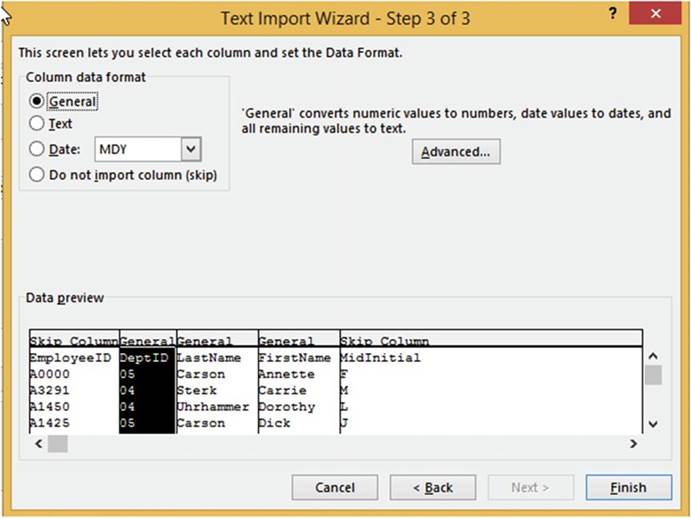Enable Do not import column (skip)

tap(38, 174)
